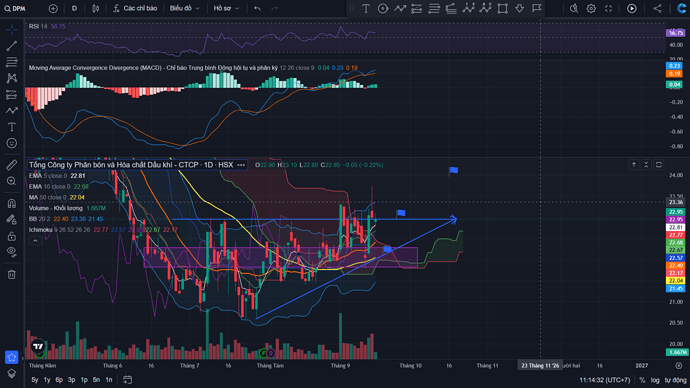Select the circle drawing tool in favorites toolbar

point(383,8)
